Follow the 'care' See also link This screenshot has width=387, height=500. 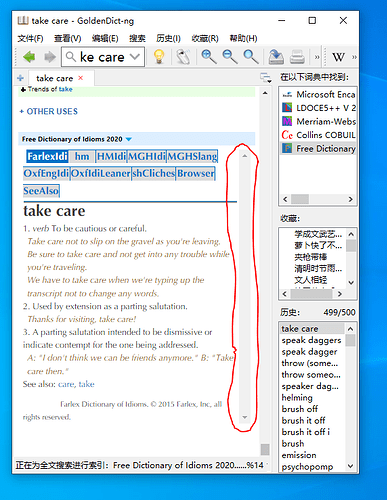coord(66,384)
